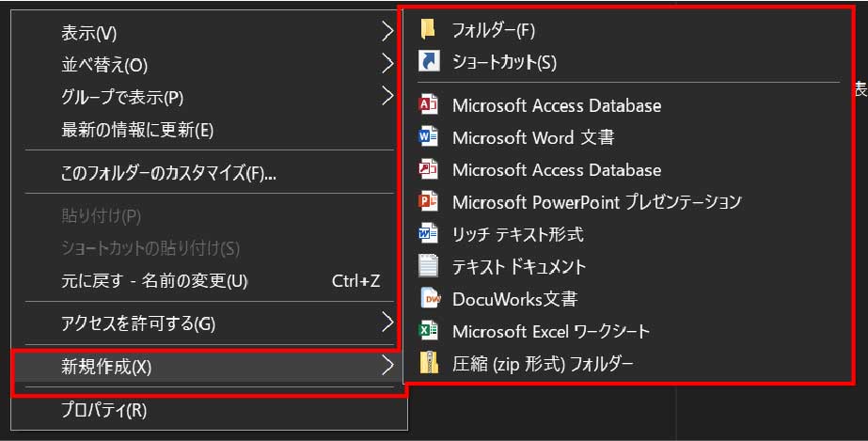868x441 pixels.
Task: Click the blue Word icon beside Microsoft Word 文書
Action: (429, 136)
